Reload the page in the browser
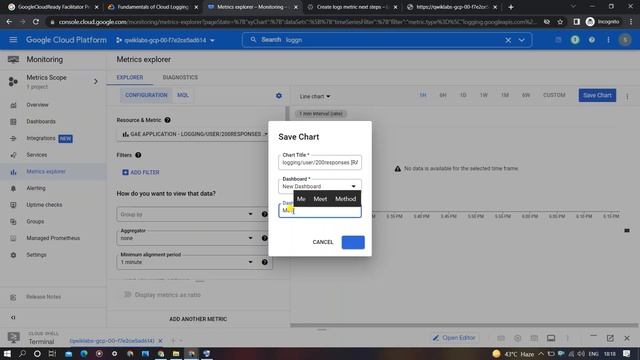The width and height of the screenshot is (640, 360). [36, 22]
